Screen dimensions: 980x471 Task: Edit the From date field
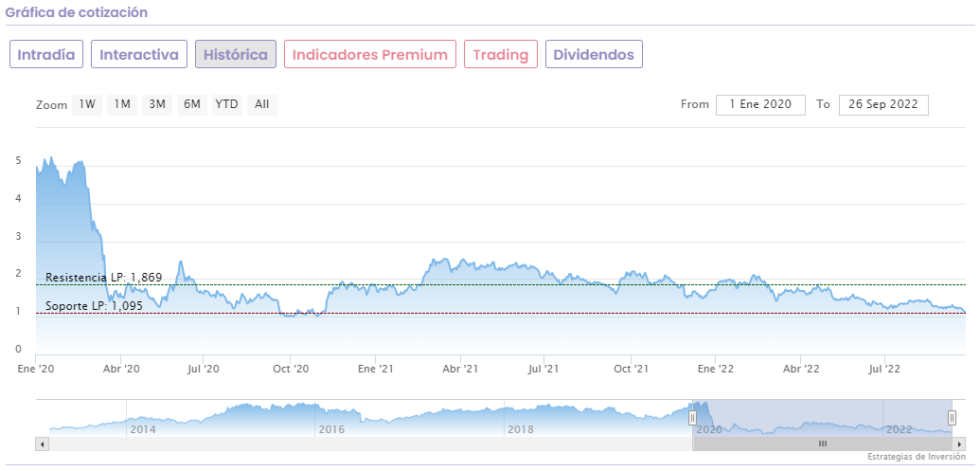(x=760, y=104)
